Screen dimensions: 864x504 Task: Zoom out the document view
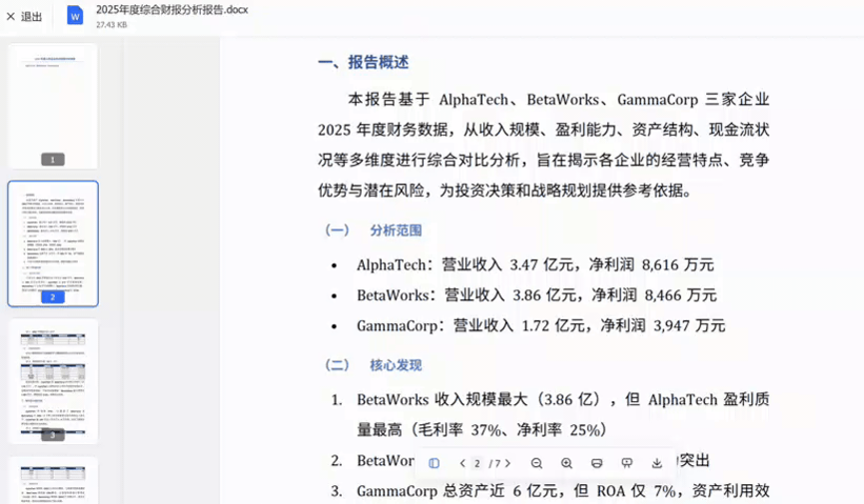point(536,463)
